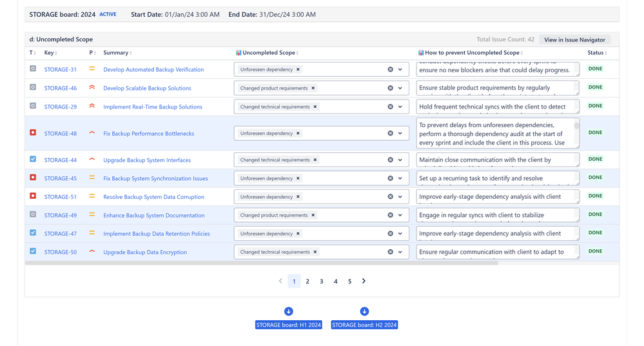Sort by Key column header
This screenshot has height=346, width=644.
(50, 53)
